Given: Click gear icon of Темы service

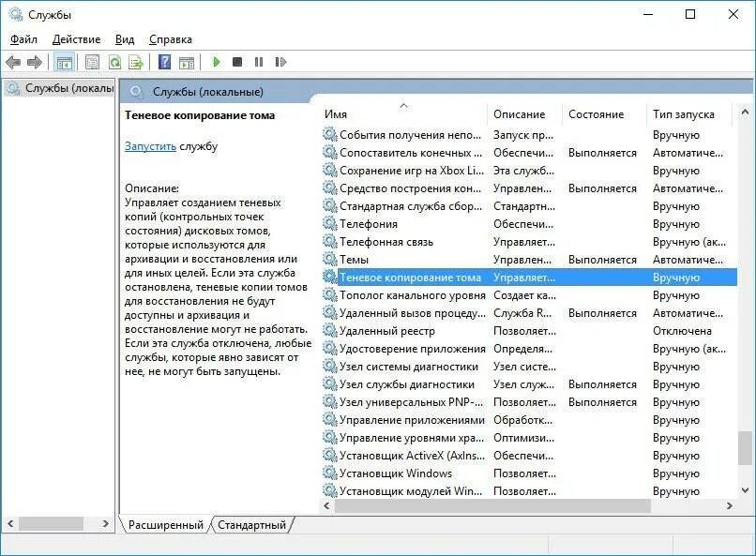Looking at the screenshot, I should pos(330,259).
